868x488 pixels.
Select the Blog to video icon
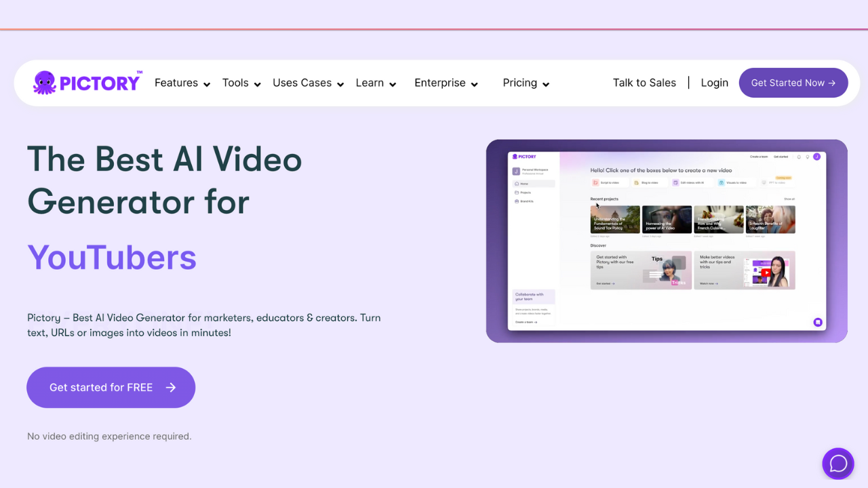pyautogui.click(x=635, y=182)
